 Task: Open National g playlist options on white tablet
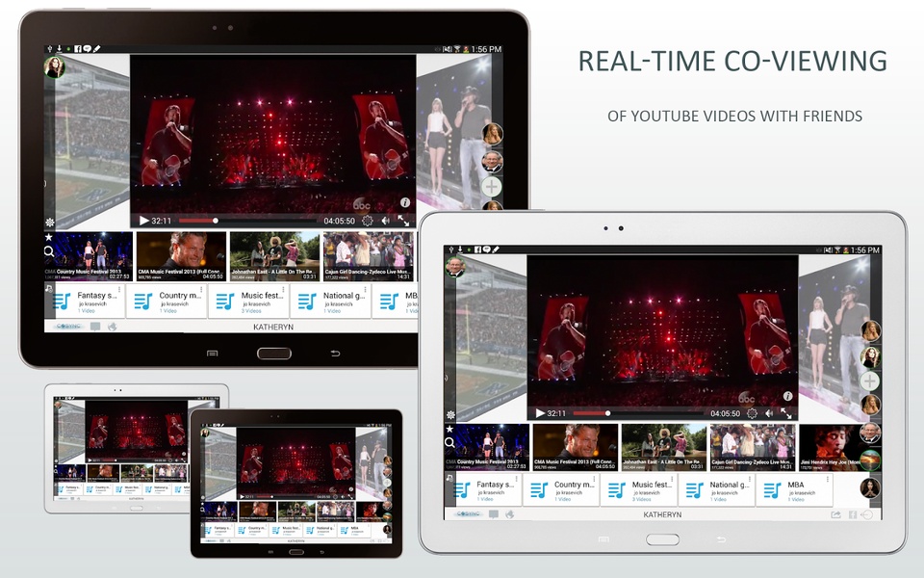tap(750, 480)
